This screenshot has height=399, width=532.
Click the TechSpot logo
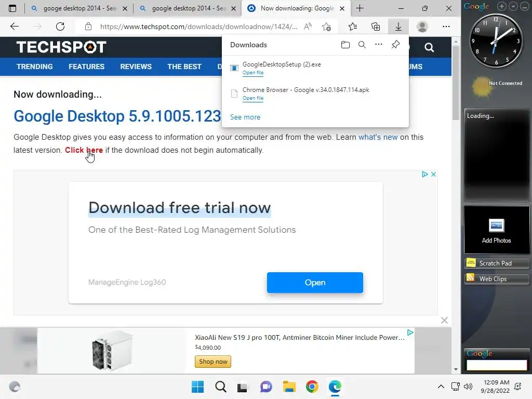[61, 47]
